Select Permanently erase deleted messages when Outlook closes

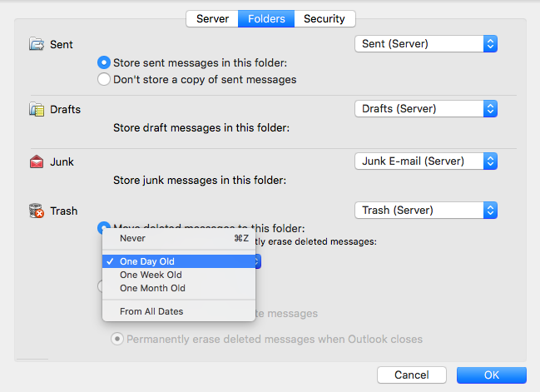coord(118,340)
